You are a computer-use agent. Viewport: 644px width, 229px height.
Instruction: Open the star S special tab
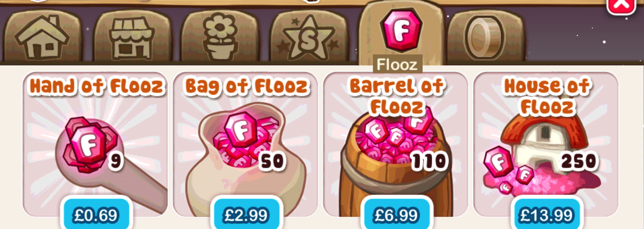pos(309,36)
